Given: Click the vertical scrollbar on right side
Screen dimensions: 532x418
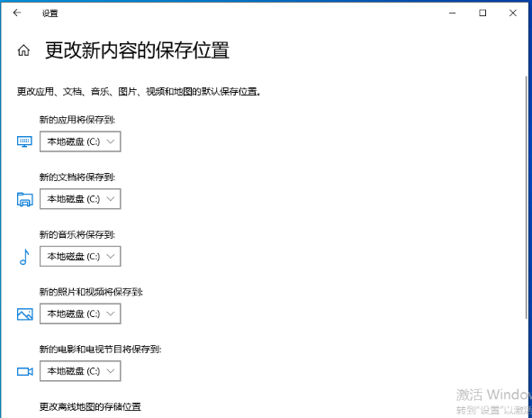Looking at the screenshot, I should click(x=527, y=197).
